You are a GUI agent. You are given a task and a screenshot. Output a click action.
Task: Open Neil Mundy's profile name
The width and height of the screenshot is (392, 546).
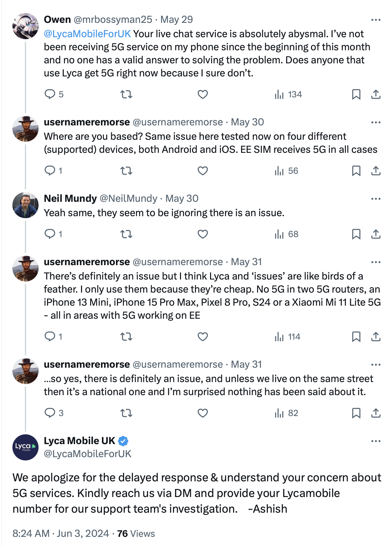(70, 199)
